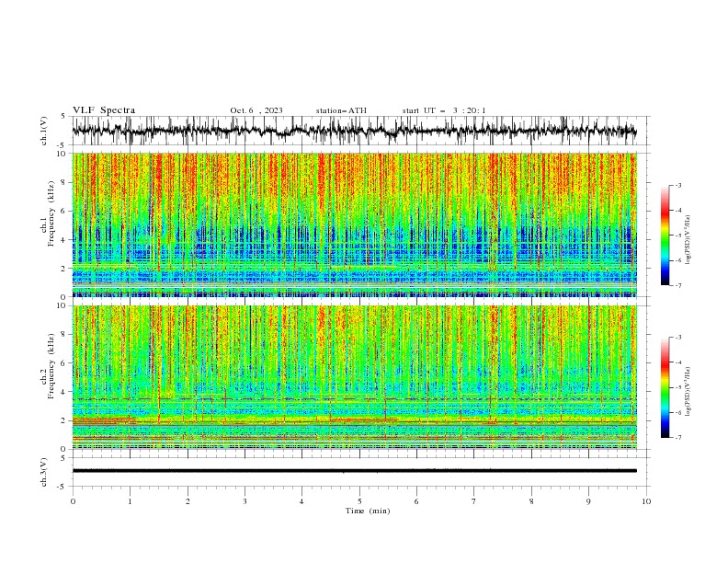Click inside the ch.1 spectrogram panel
Image resolution: width=728 pixels, height=563 pixels.
click(x=354, y=224)
